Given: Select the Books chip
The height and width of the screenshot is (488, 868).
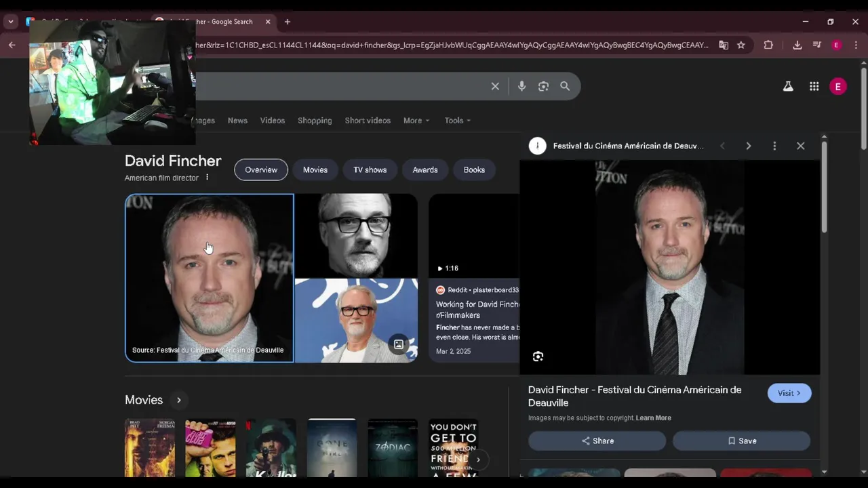Looking at the screenshot, I should click(x=474, y=170).
